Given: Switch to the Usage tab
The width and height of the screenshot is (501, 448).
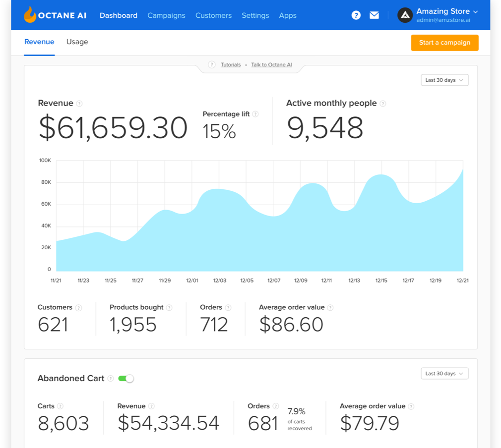Looking at the screenshot, I should click(x=77, y=42).
